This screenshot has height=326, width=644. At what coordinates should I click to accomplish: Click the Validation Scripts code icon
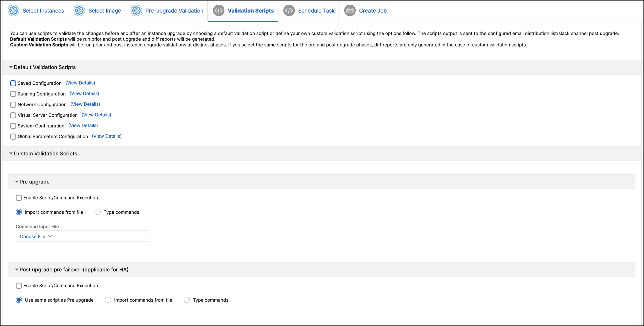pyautogui.click(x=219, y=10)
